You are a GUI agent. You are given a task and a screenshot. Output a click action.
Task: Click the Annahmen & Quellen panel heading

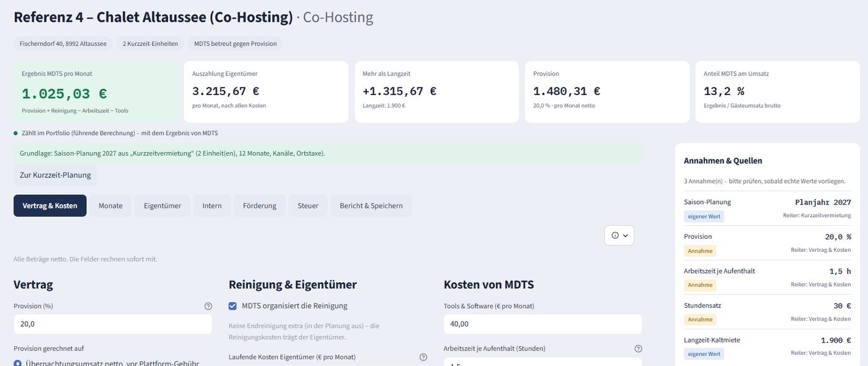(x=723, y=161)
